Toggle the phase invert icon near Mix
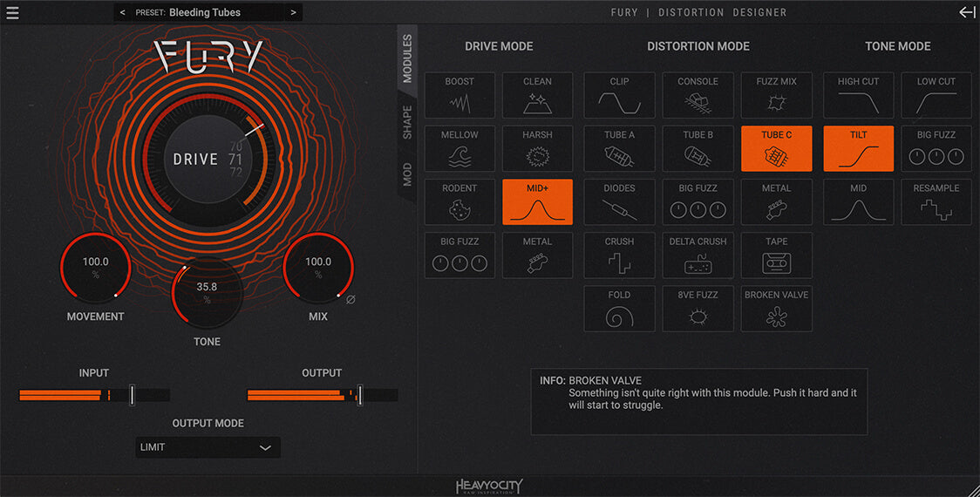Screen dimensions: 980x497 point(351,299)
